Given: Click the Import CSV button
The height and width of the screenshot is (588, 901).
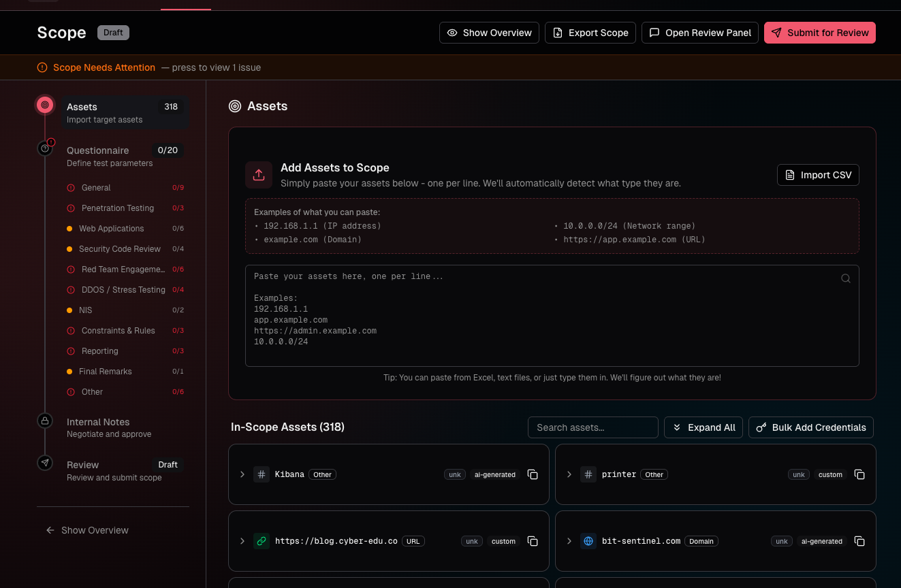Looking at the screenshot, I should 818,175.
